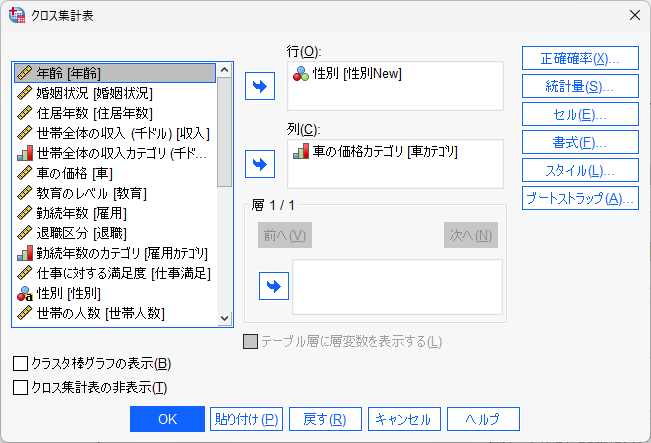Open the 統計量 options dialog
Screen dimensions: 651x443
pos(580,86)
